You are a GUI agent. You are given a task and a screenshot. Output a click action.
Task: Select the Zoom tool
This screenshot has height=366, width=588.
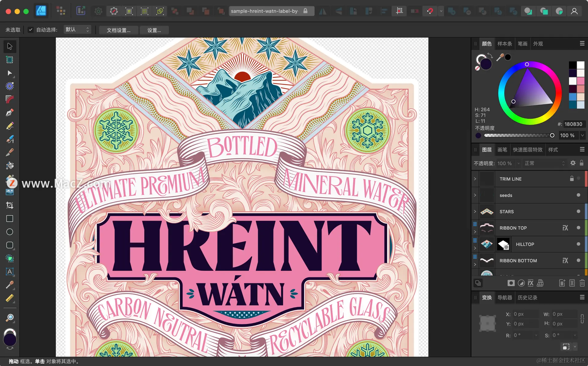[9, 318]
